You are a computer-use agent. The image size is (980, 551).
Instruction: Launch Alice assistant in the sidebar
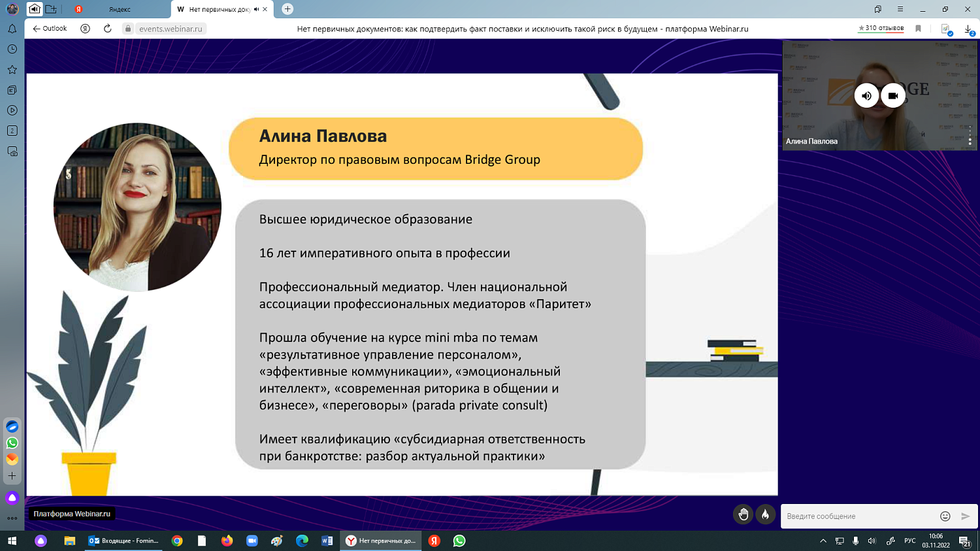[12, 497]
